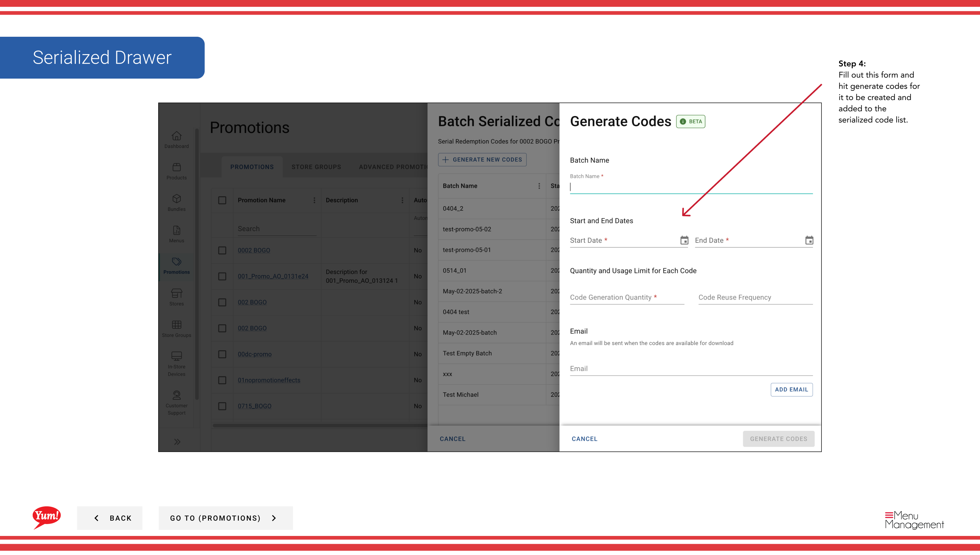Open the Products sidebar icon

click(177, 171)
